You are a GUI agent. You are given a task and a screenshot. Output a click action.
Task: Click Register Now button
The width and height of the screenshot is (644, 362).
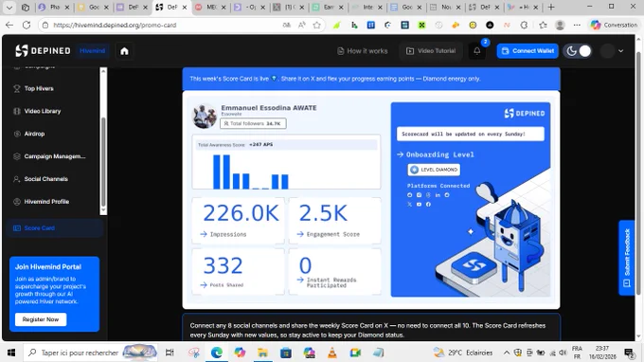coord(40,319)
